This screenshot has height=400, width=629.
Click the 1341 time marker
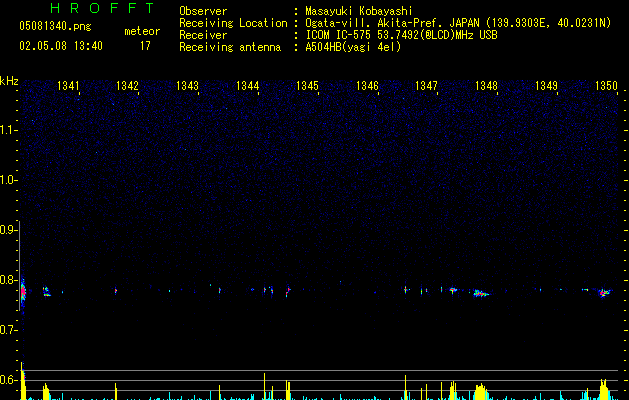(68, 86)
